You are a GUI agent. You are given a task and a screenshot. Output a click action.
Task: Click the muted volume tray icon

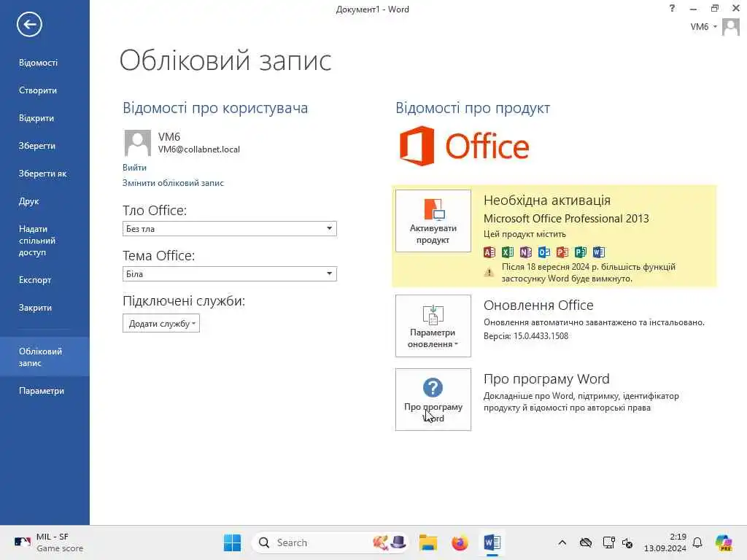point(627,542)
